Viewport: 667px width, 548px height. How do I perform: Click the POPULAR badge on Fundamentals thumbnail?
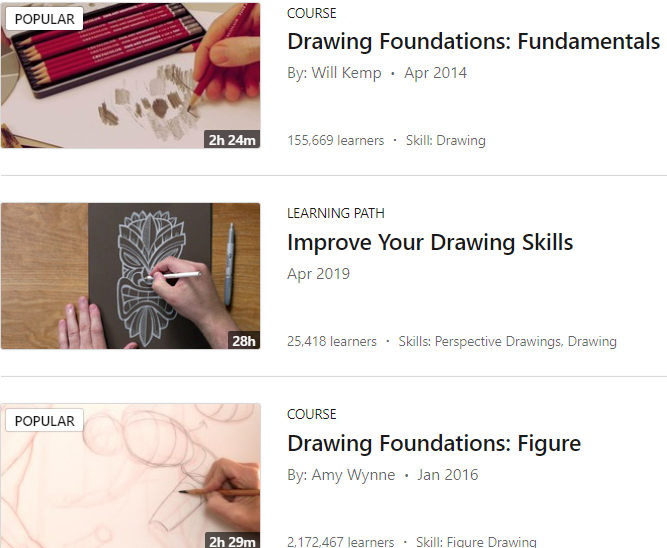pyautogui.click(x=44, y=19)
